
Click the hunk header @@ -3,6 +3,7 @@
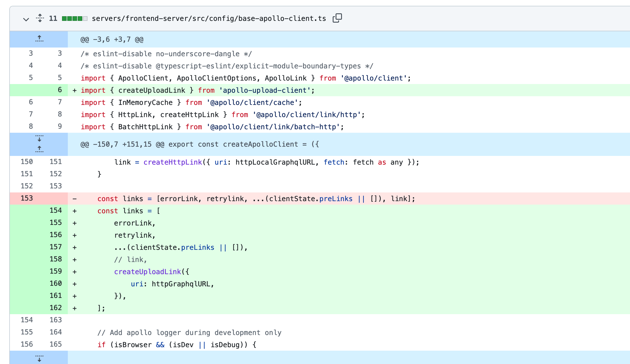pyautogui.click(x=112, y=39)
